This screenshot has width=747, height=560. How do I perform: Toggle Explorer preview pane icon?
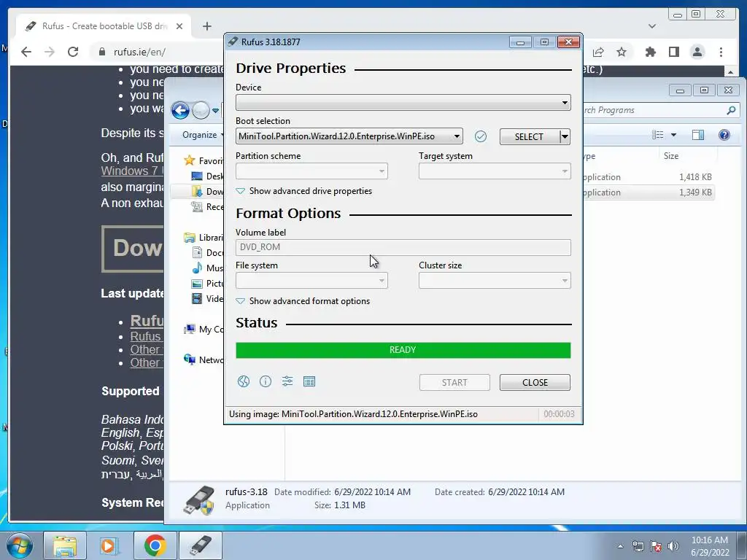click(698, 135)
